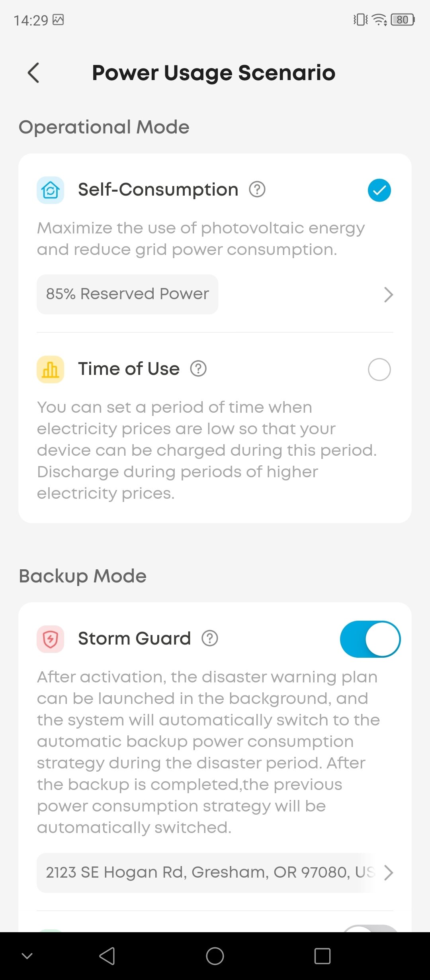Open recent apps from navigation bar
This screenshot has width=430, height=980.
(322, 956)
